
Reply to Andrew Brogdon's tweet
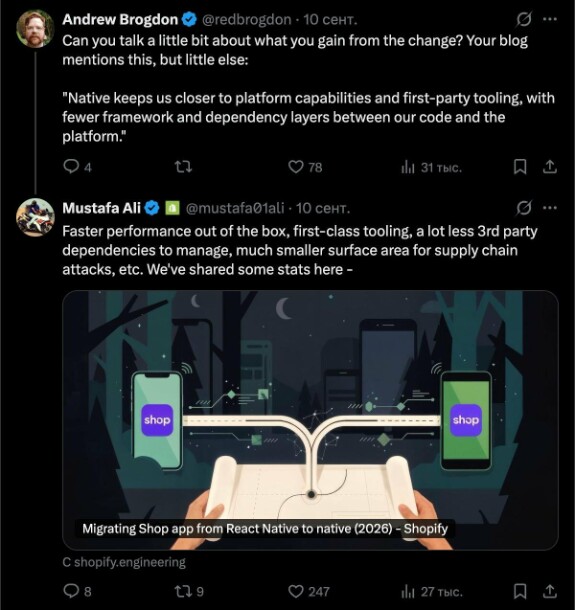[77, 167]
